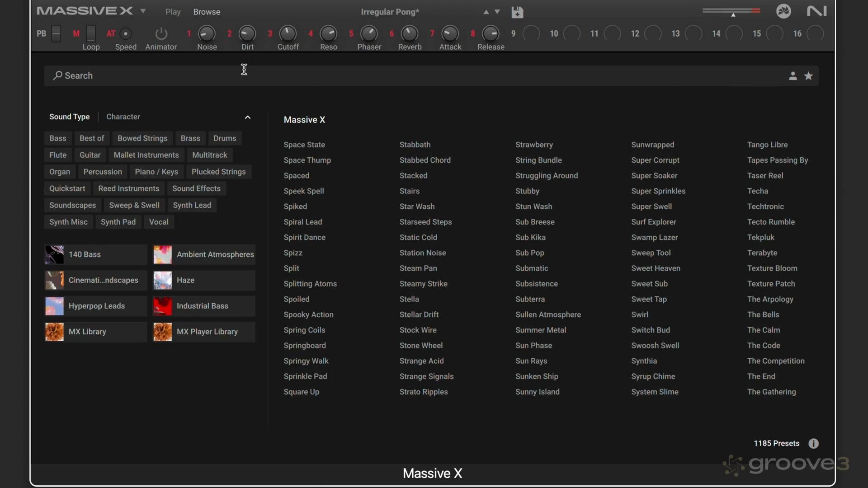This screenshot has height=488, width=868.
Task: Open the info icon beside preset count
Action: click(x=813, y=443)
